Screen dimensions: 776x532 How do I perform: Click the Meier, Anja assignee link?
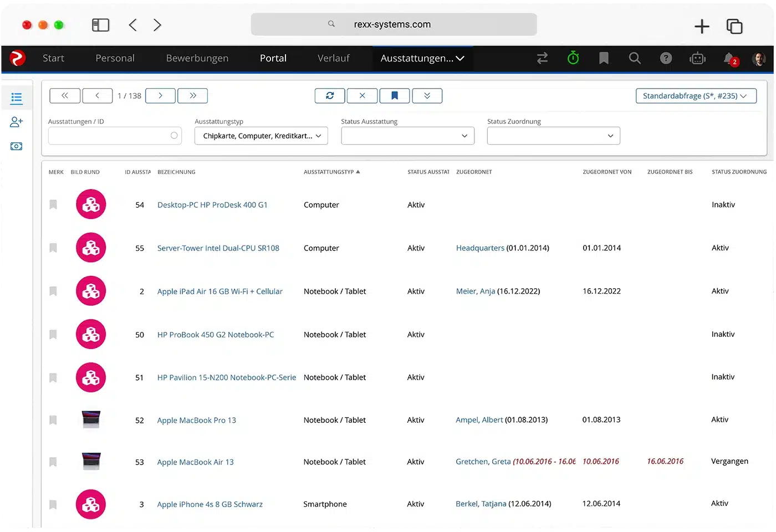click(475, 291)
